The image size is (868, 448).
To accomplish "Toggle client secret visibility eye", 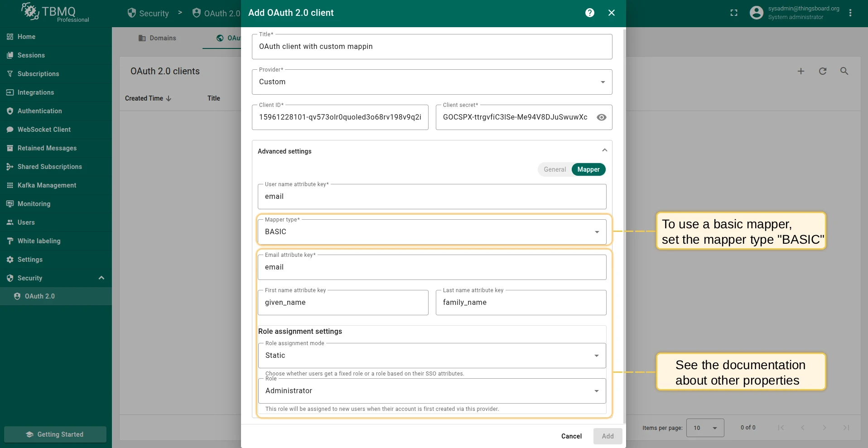I will [602, 117].
